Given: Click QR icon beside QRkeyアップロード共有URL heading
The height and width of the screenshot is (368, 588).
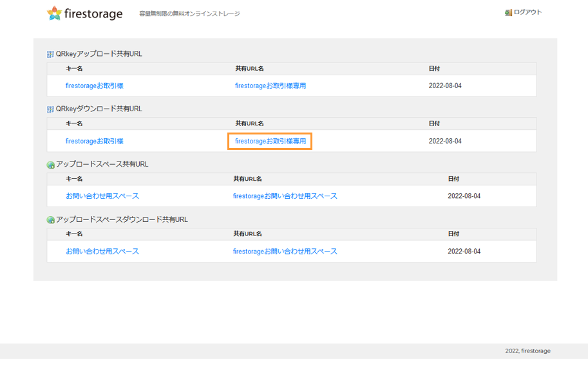Looking at the screenshot, I should pyautogui.click(x=50, y=54).
